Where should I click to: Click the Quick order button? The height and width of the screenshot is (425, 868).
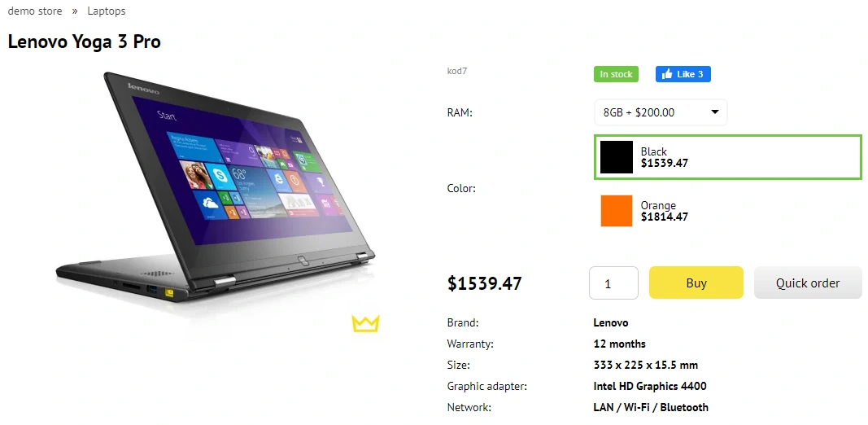coord(808,283)
